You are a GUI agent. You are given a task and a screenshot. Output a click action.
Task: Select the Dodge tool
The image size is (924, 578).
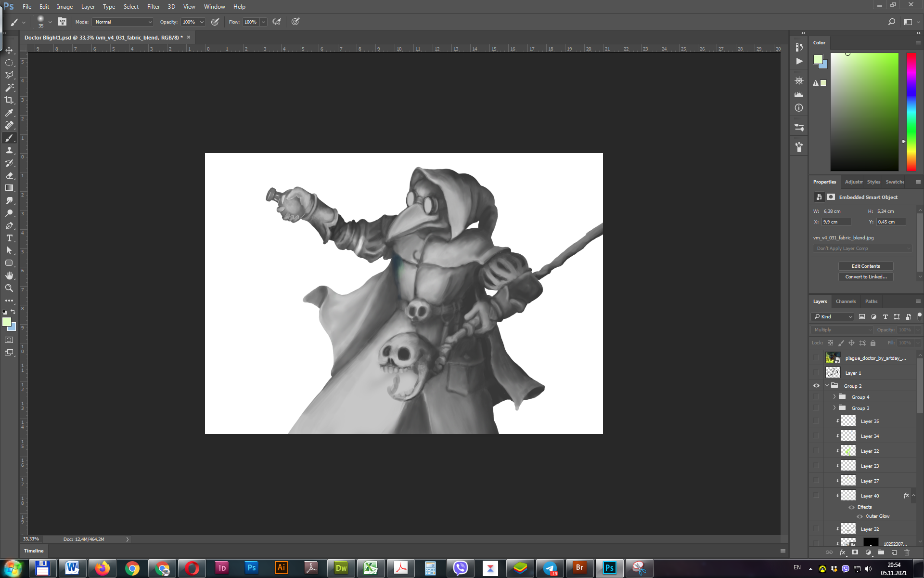(x=9, y=213)
